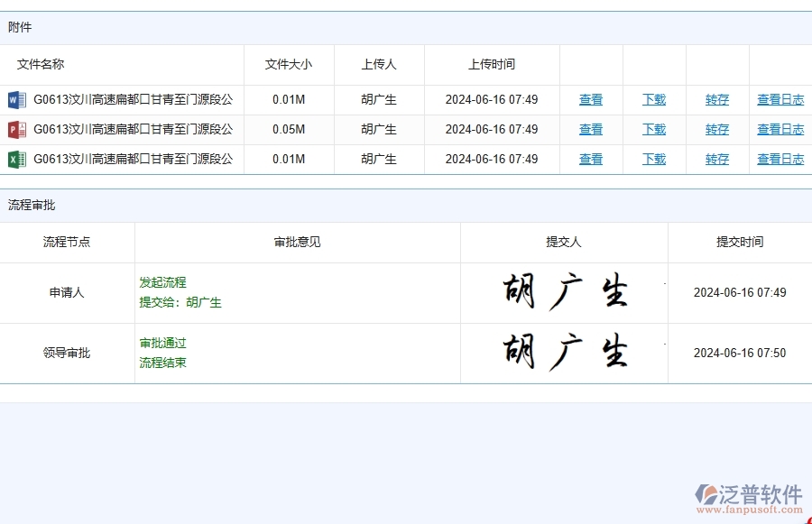812x524 pixels.
Task: Click 查看日志 for the Excel attachment
Action: 780,159
